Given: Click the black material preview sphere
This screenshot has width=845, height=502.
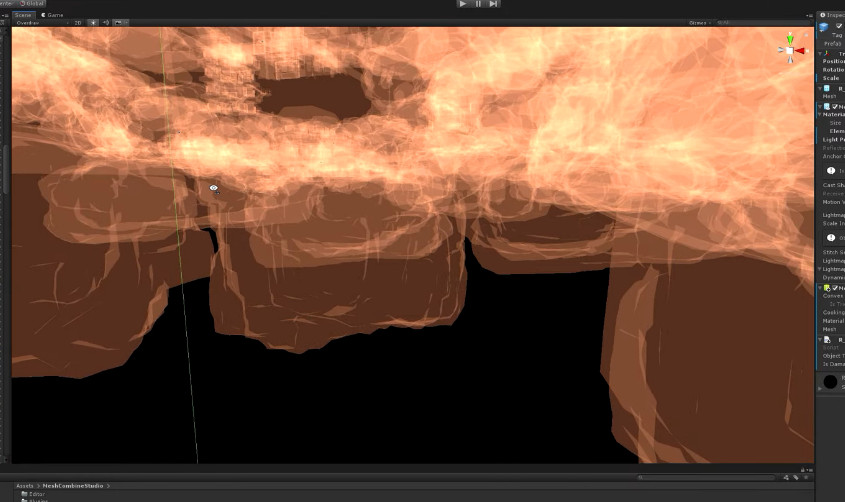Looking at the screenshot, I should (830, 382).
